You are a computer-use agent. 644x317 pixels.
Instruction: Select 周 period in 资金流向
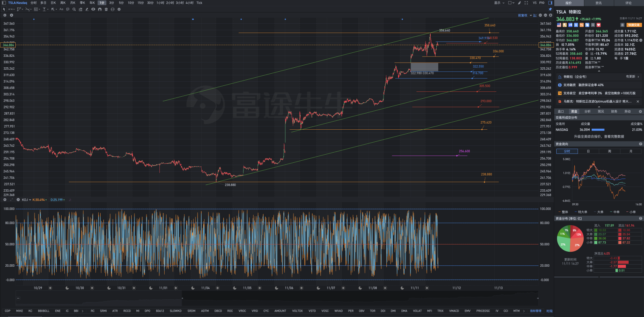pos(609,151)
